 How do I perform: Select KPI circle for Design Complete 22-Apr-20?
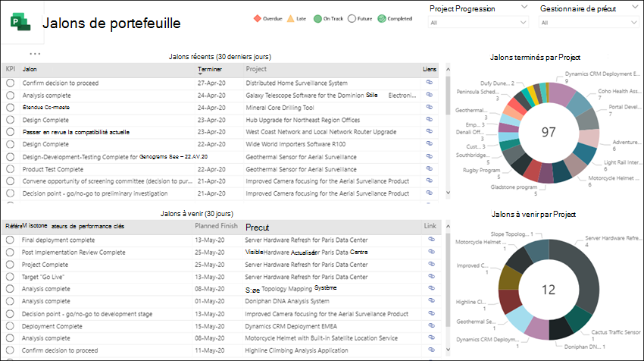[11, 144]
